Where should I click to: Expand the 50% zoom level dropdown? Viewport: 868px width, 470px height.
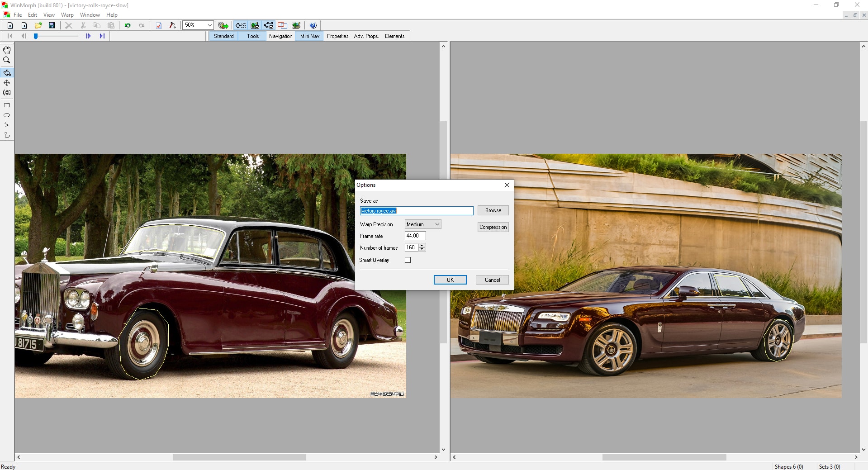pos(210,25)
